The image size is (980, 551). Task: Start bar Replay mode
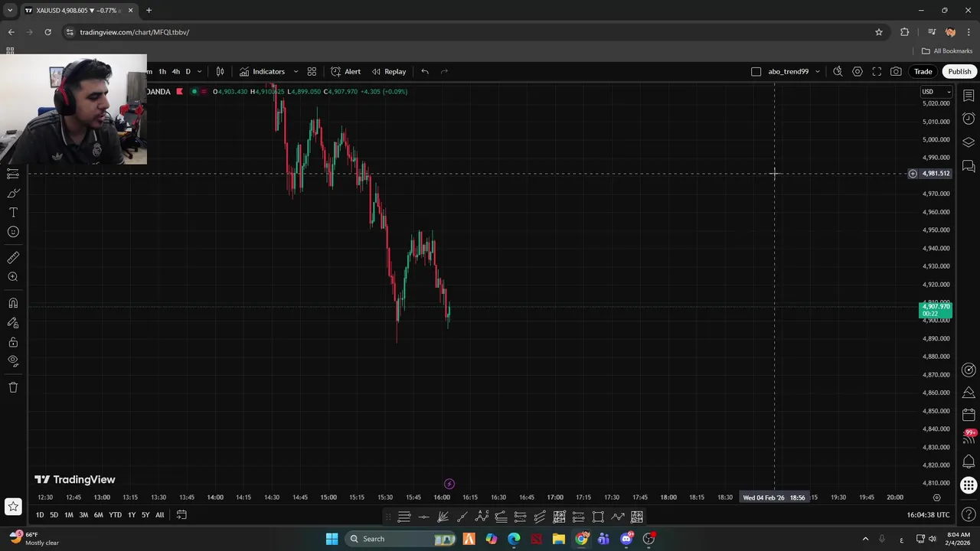coord(389,71)
